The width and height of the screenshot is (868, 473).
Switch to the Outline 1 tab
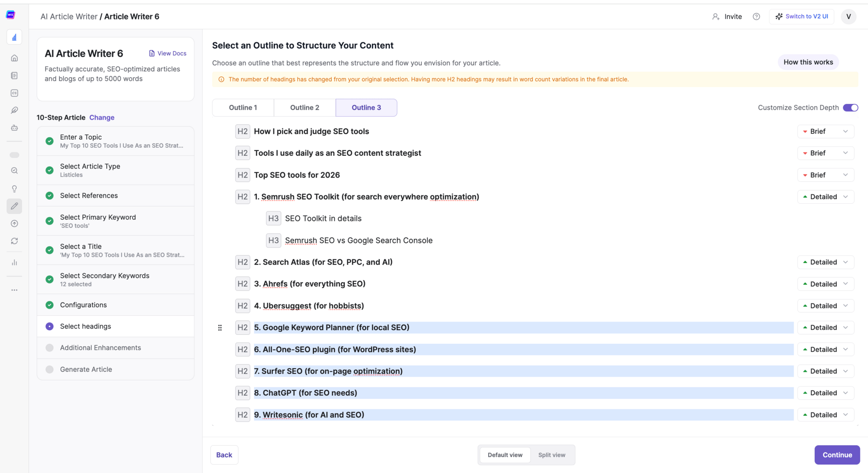click(243, 108)
